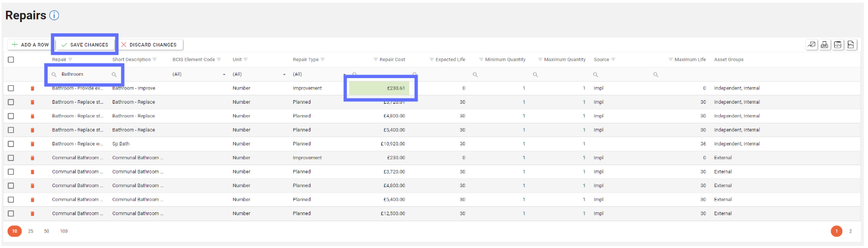Click the document export icon at far right

pos(851,45)
